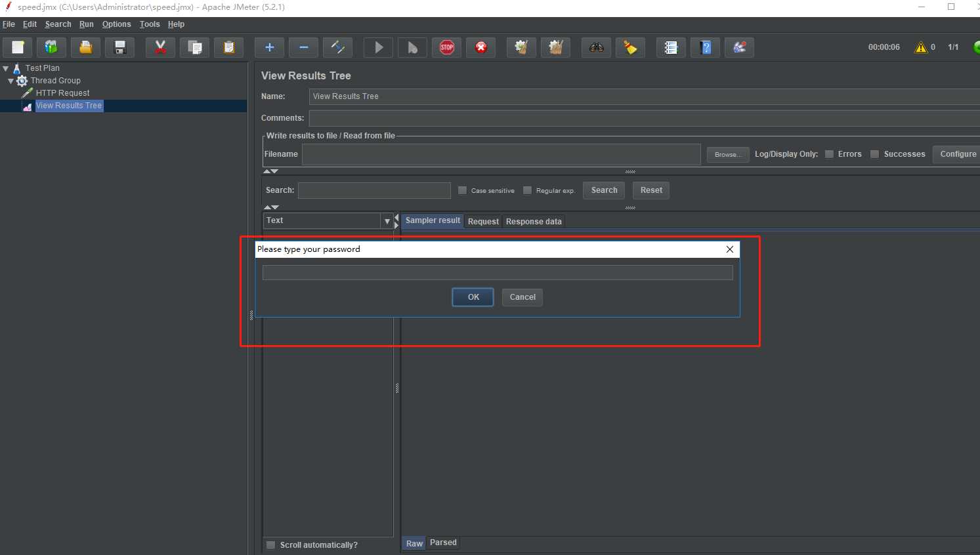Focus the password input field

[498, 273]
